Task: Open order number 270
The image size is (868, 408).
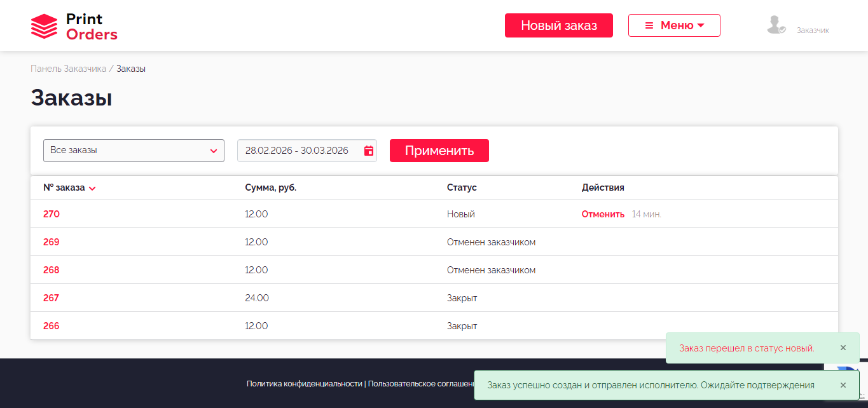Action: coord(52,214)
